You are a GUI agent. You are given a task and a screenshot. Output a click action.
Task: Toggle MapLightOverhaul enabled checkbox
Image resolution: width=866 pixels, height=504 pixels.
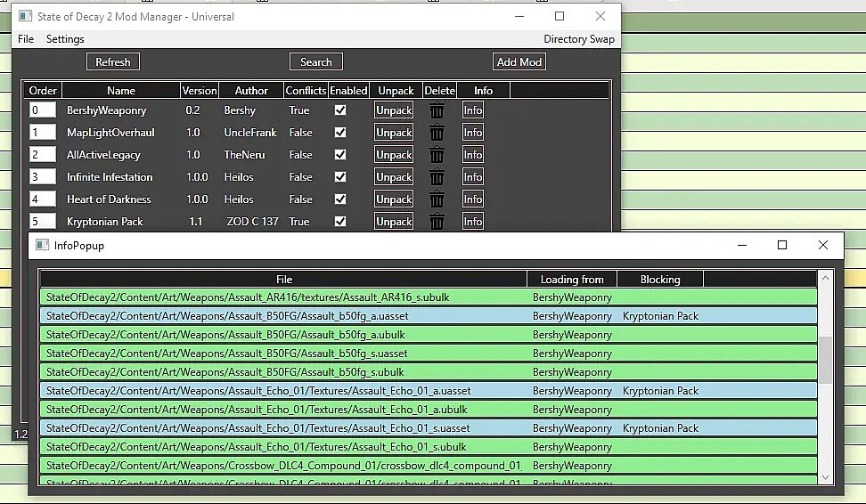tap(340, 132)
